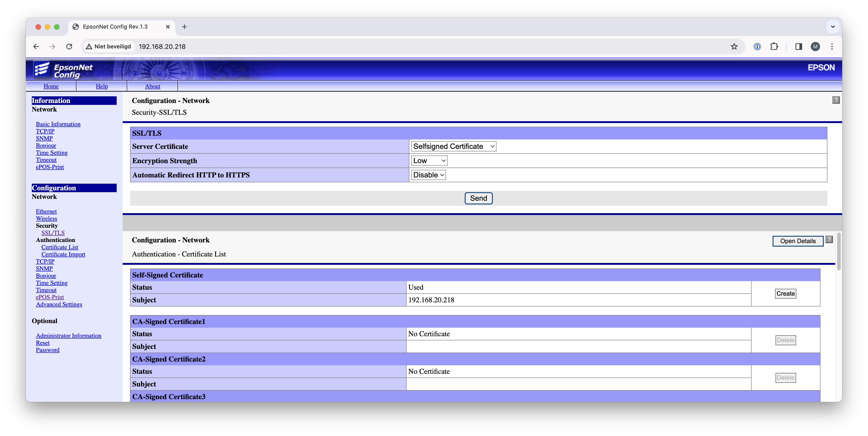The height and width of the screenshot is (436, 868).
Task: Open ePOS-Print under Information
Action: point(50,167)
